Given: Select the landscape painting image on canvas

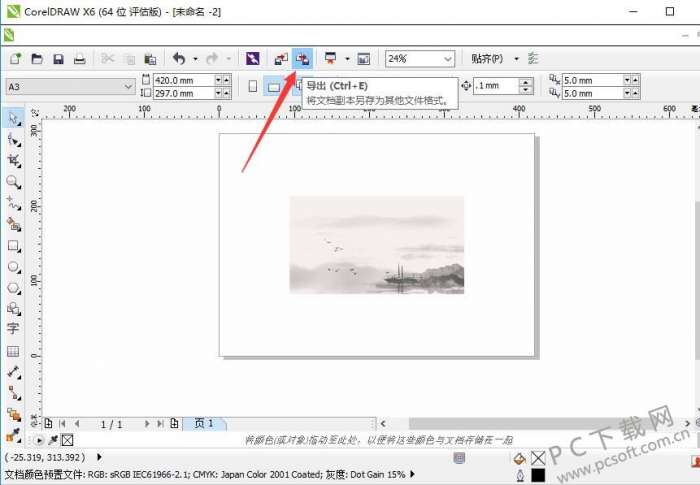Looking at the screenshot, I should tap(377, 245).
